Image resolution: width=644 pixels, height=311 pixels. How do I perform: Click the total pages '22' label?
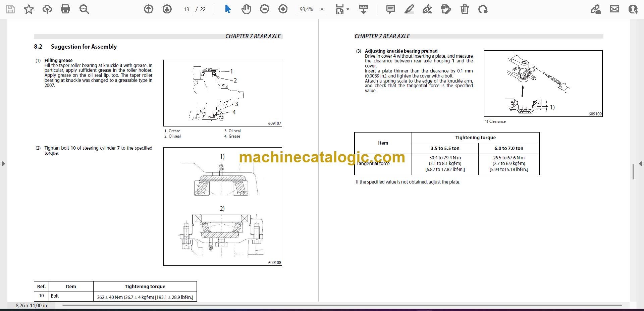point(203,9)
